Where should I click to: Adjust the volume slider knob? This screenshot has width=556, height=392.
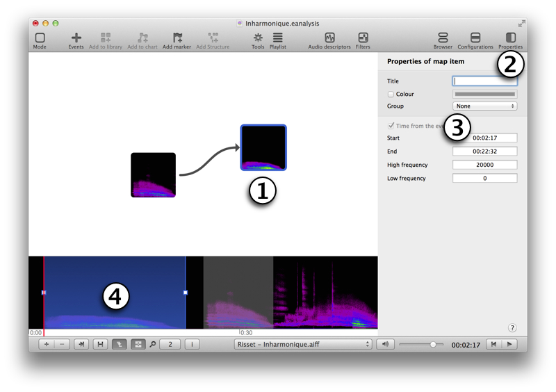pyautogui.click(x=433, y=345)
